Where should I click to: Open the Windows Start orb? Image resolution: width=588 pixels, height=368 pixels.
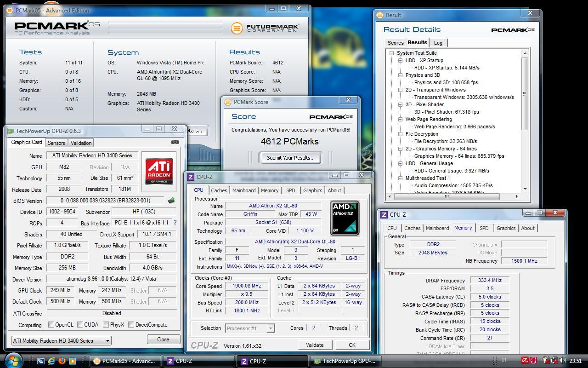point(12,360)
